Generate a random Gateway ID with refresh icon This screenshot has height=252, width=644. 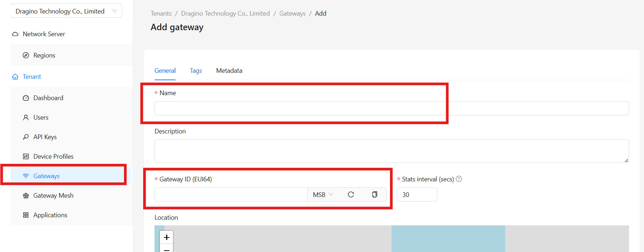click(351, 195)
